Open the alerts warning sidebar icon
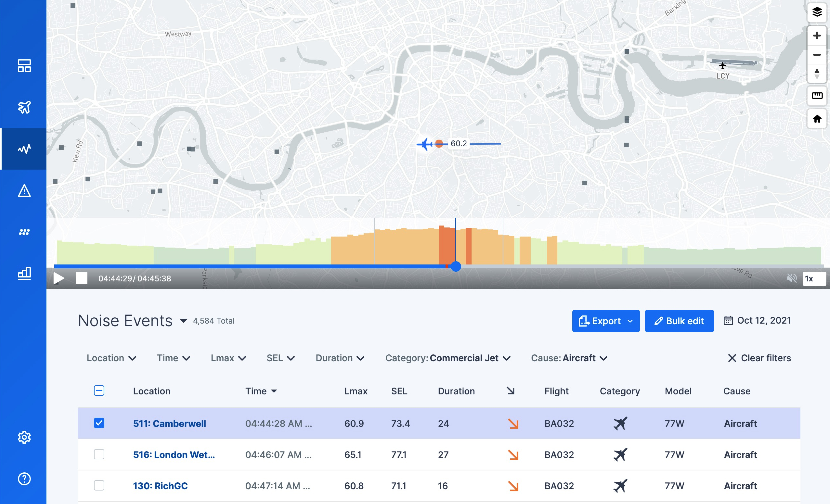830x504 pixels. (x=24, y=191)
